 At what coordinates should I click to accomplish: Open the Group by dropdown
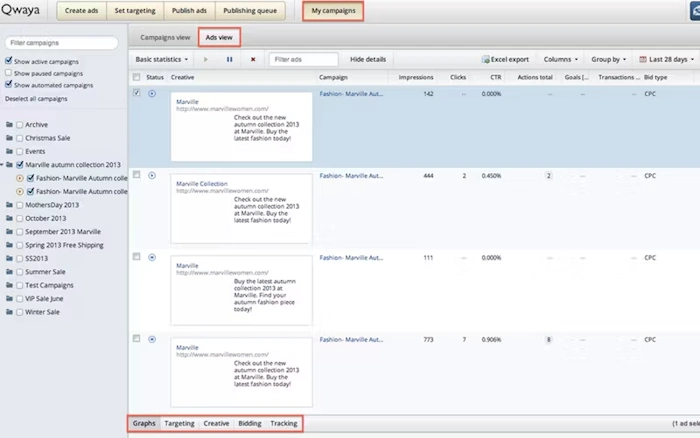click(x=608, y=59)
